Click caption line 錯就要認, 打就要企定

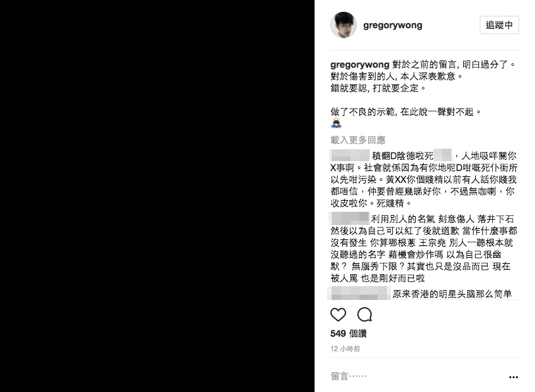point(378,88)
